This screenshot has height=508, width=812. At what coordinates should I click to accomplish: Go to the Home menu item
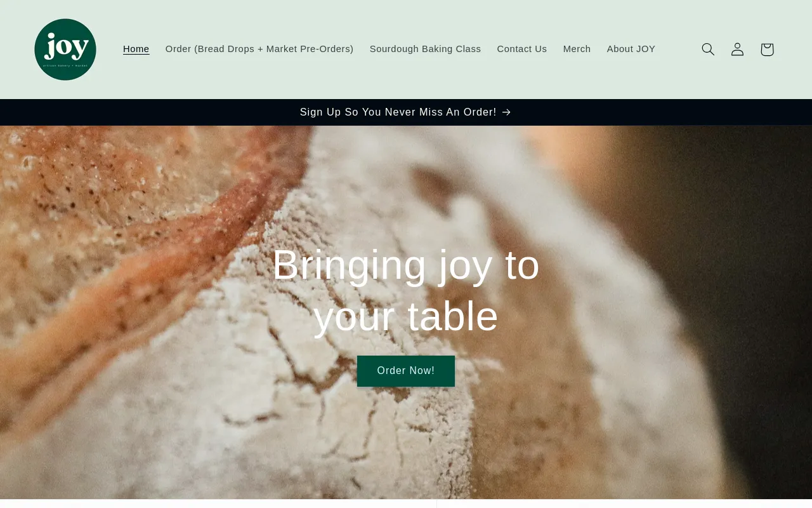[x=136, y=49]
